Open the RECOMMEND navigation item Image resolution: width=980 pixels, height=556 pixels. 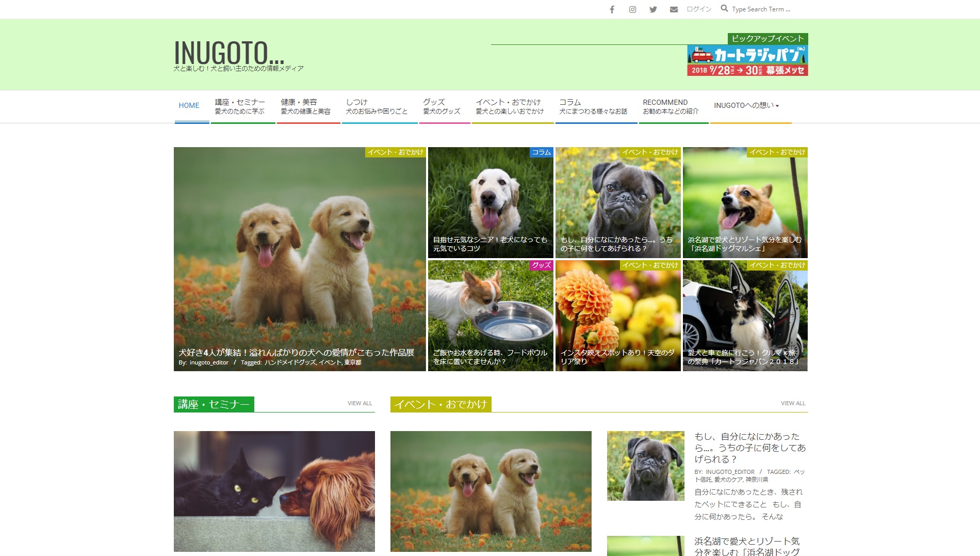(670, 106)
